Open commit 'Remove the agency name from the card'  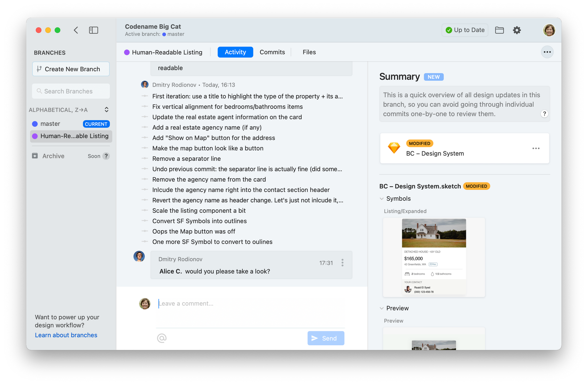tap(209, 180)
